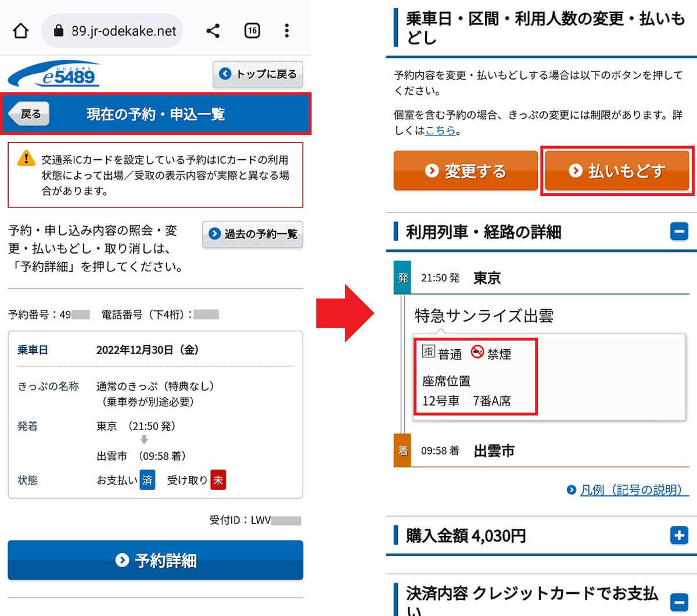Open 過去の予約一覧 button
This screenshot has width=697, height=616.
pyautogui.click(x=253, y=234)
